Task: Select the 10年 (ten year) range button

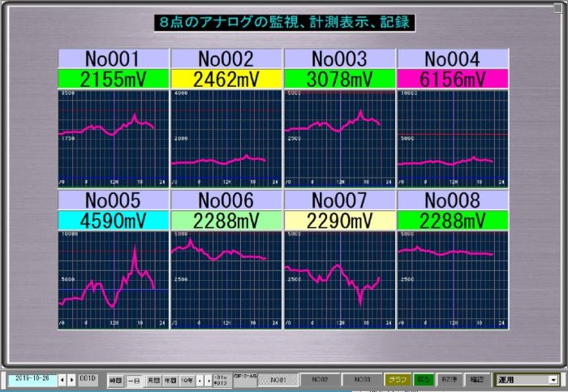Action: pos(187,380)
